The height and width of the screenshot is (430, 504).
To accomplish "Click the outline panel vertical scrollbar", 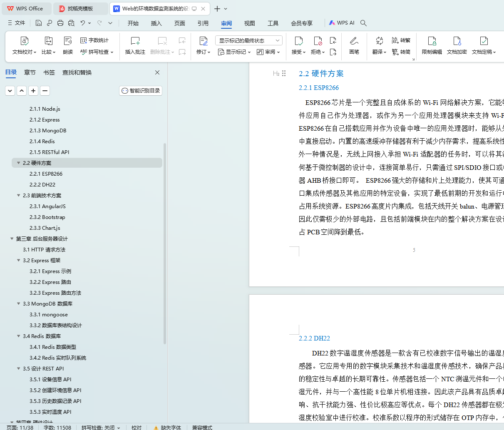I will pyautogui.click(x=165, y=244).
